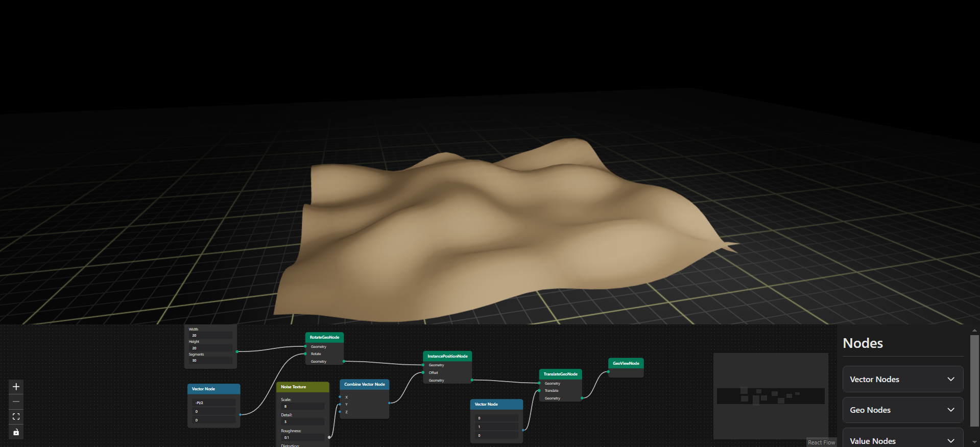This screenshot has height=447, width=980.
Task: Click the -PI/2 input in Vector Node
Action: click(214, 403)
